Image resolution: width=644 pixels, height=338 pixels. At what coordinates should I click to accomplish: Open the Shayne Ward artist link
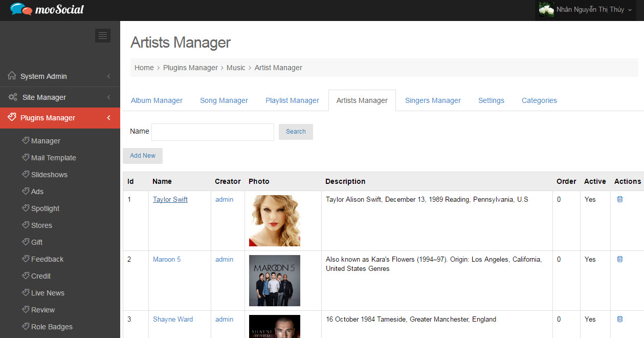[173, 319]
